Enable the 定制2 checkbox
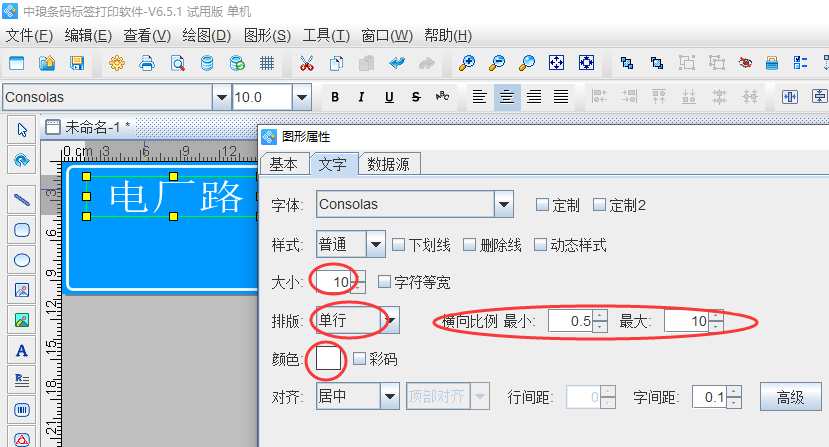The width and height of the screenshot is (829, 447). click(599, 205)
